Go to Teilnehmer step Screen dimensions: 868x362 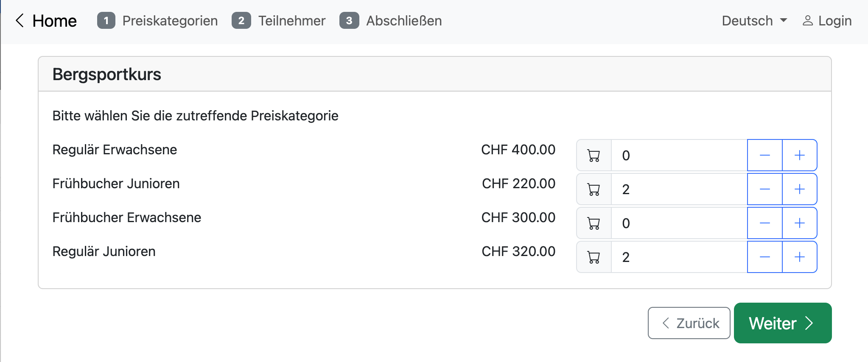coord(279,21)
